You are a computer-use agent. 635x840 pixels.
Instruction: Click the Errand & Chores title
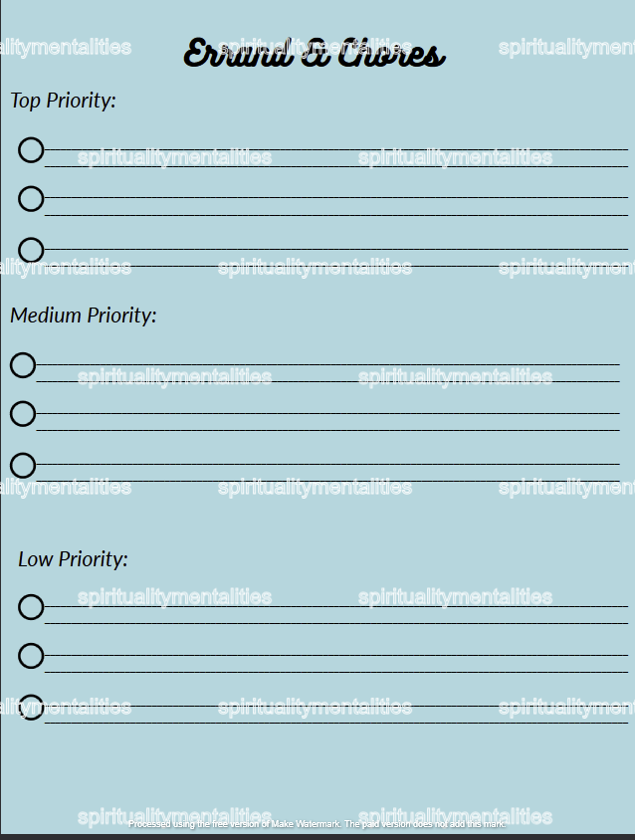[315, 53]
